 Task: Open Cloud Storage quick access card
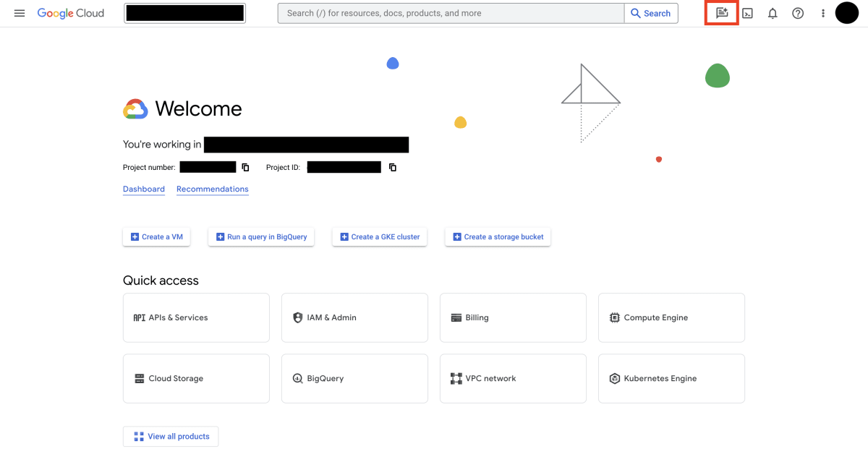[x=196, y=378]
